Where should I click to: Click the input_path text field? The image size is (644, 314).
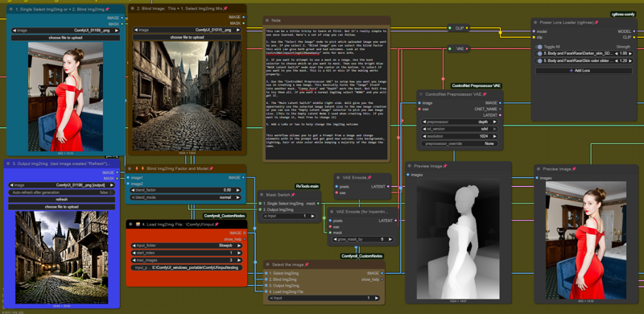(187, 267)
